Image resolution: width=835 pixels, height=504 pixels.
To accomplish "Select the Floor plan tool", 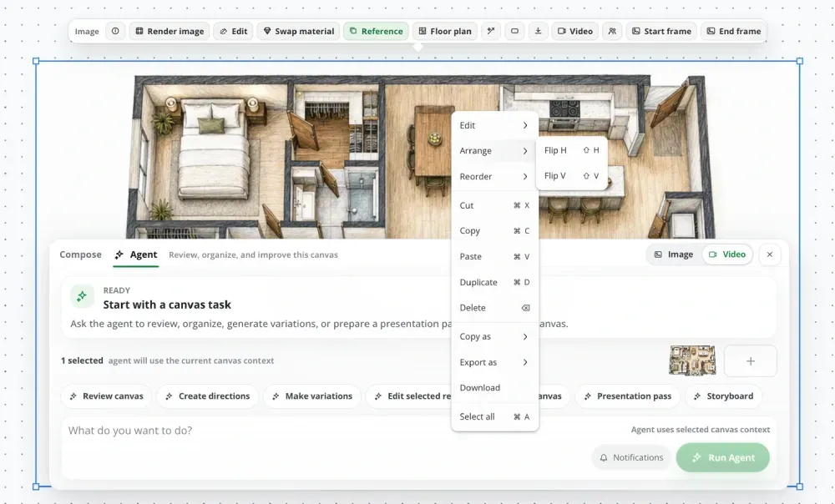I will tap(445, 31).
